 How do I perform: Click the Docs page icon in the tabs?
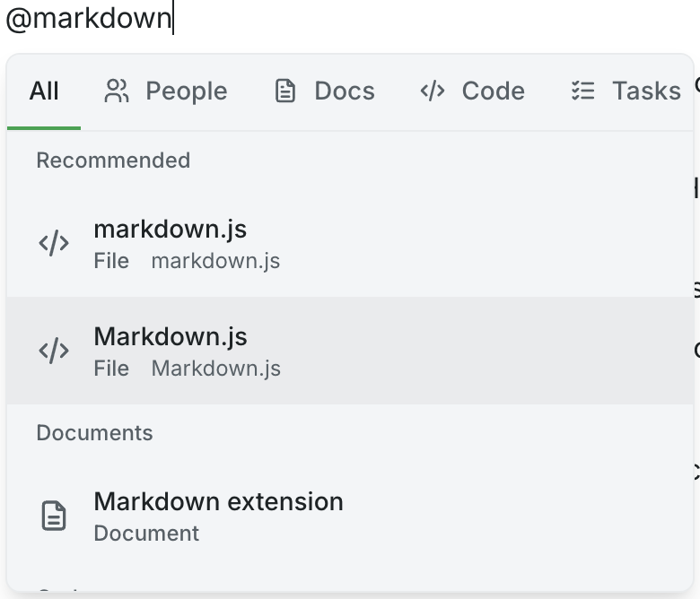point(285,91)
